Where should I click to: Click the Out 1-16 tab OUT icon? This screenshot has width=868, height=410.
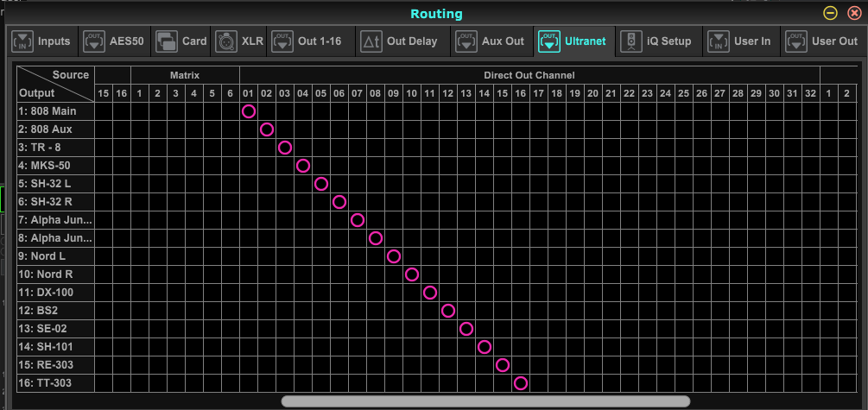[283, 41]
